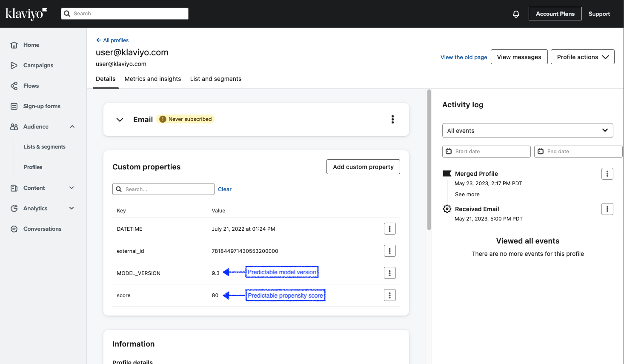The width and height of the screenshot is (624, 364).
Task: Open Lists & segments in sidebar
Action: [45, 147]
